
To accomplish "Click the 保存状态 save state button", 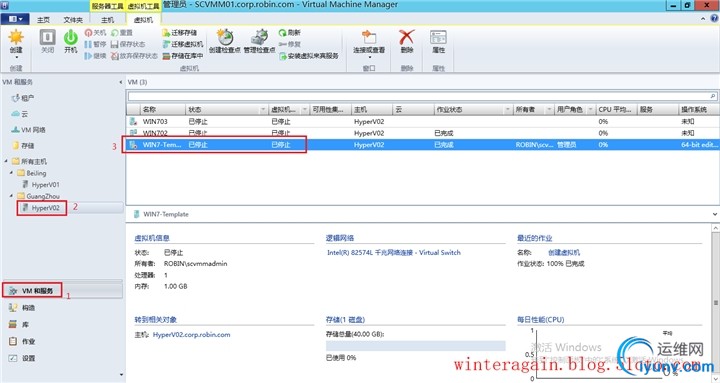I will pyautogui.click(x=128, y=44).
